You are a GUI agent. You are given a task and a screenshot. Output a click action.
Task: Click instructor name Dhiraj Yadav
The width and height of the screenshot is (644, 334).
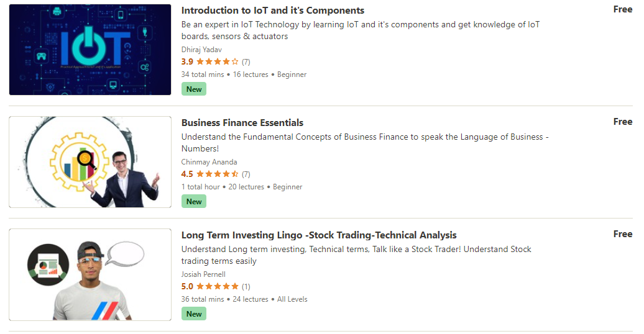[201, 50]
